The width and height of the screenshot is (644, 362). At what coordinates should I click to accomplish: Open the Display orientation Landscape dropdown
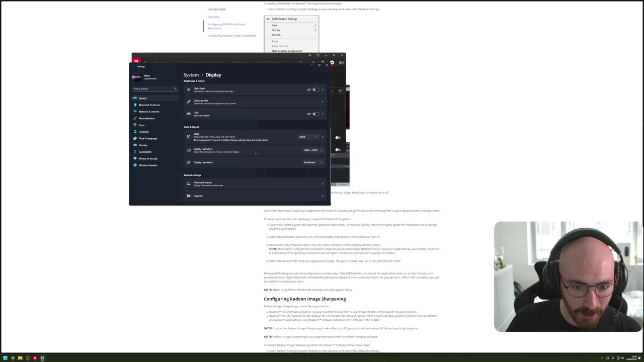[312, 162]
